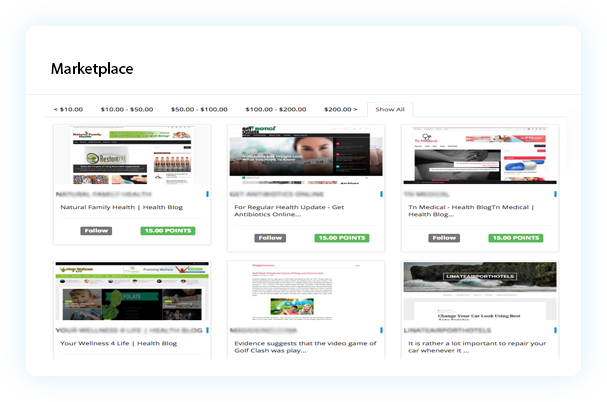
Task: Switch to the '$50.00 - $100.00' tab
Action: tap(199, 110)
